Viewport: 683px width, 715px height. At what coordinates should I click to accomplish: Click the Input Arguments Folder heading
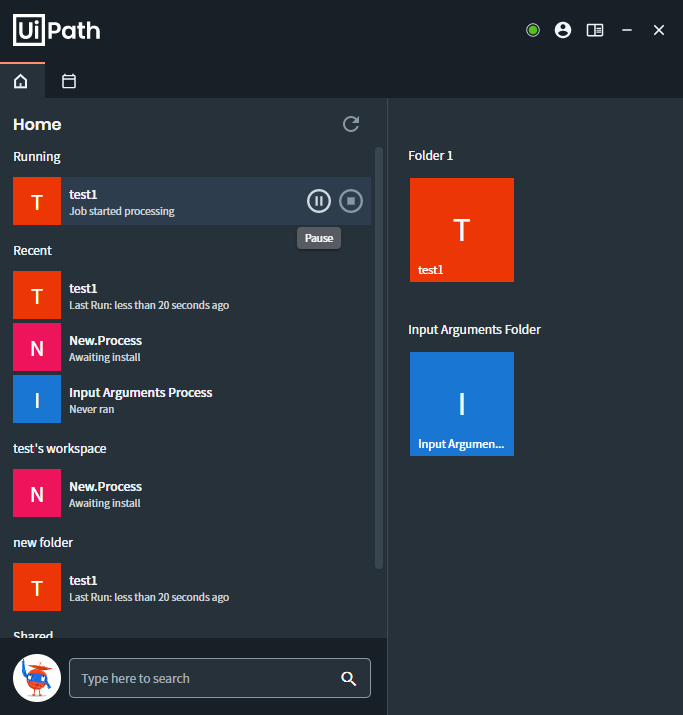coord(474,330)
